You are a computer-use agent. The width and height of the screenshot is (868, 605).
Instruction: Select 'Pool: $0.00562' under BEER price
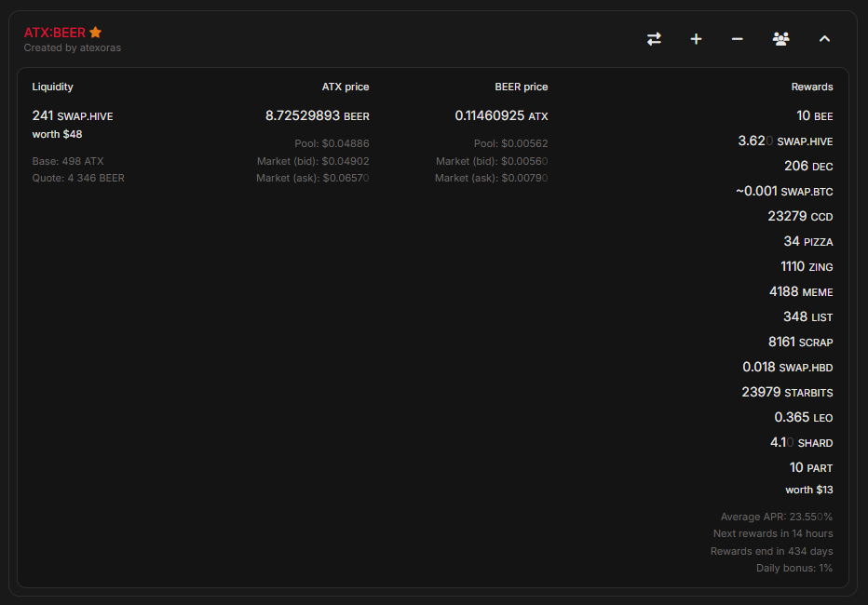(511, 143)
